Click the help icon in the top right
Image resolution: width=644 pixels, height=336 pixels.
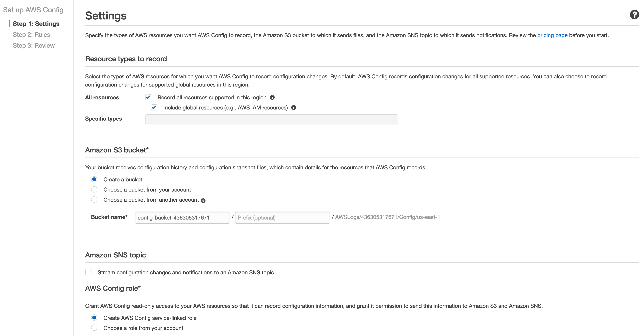point(634,15)
